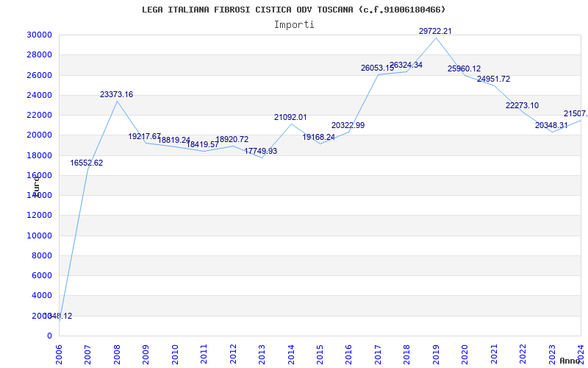Click the Anno axis label
This screenshot has height=368, width=588.
tap(570, 361)
